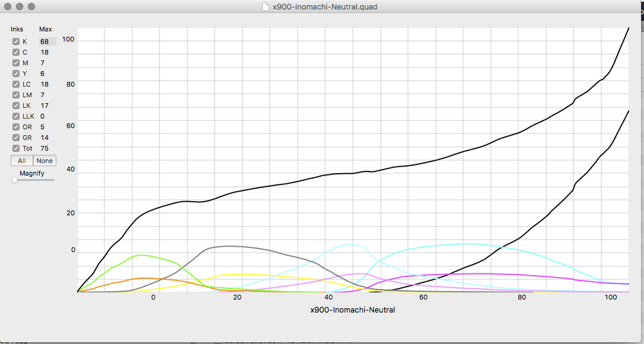Uncheck the K ink checkbox

pos(16,42)
